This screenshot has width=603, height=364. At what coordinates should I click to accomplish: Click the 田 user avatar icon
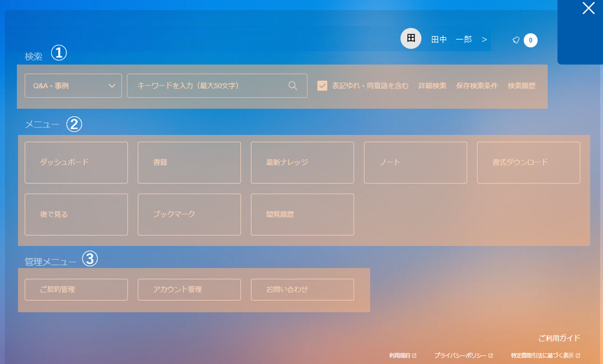[410, 38]
